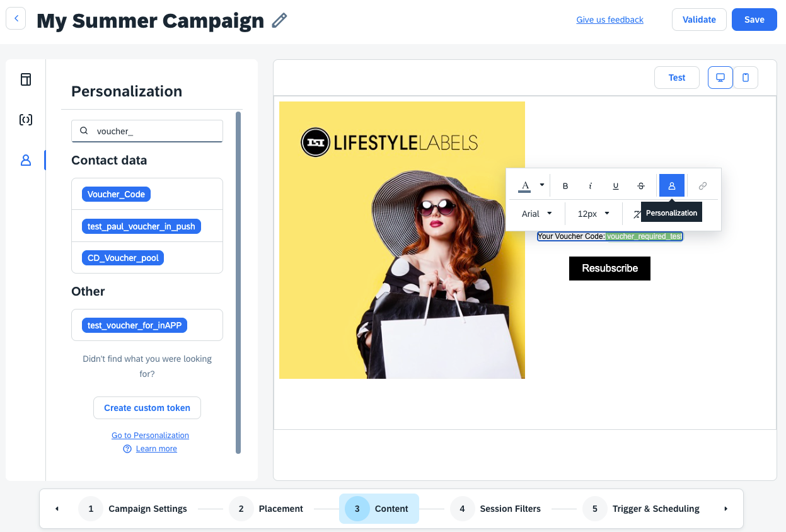Click the personalization search field

[x=147, y=131]
